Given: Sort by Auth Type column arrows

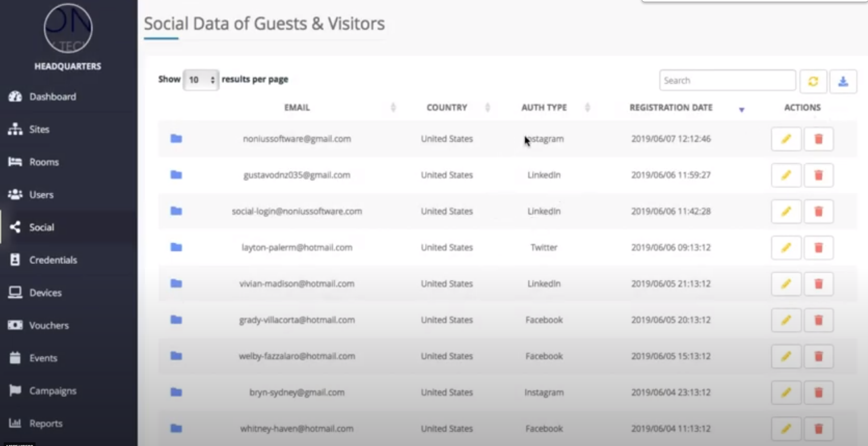Looking at the screenshot, I should coord(587,108).
